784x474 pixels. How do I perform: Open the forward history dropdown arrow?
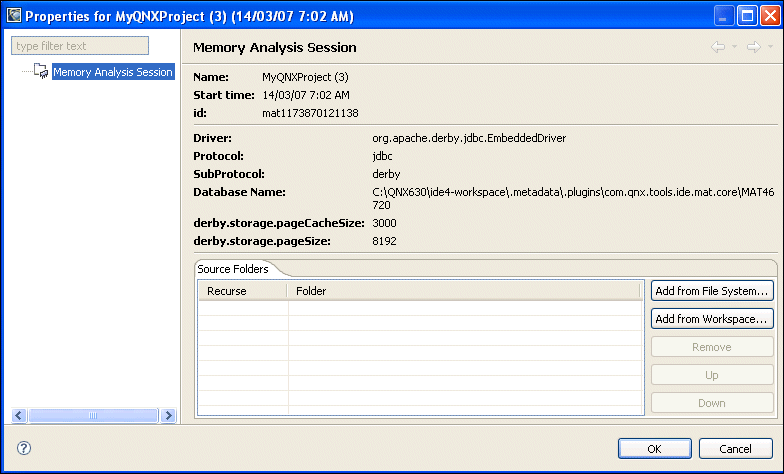(x=769, y=48)
